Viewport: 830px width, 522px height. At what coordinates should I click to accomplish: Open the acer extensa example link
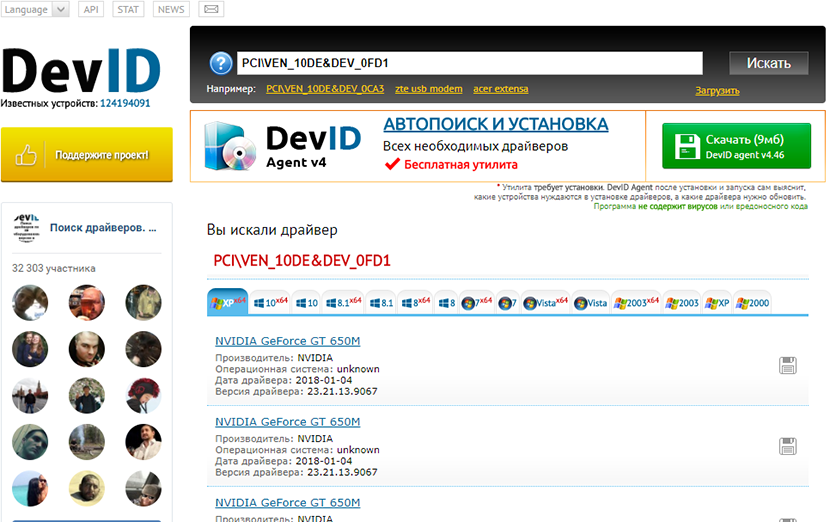tap(501, 89)
